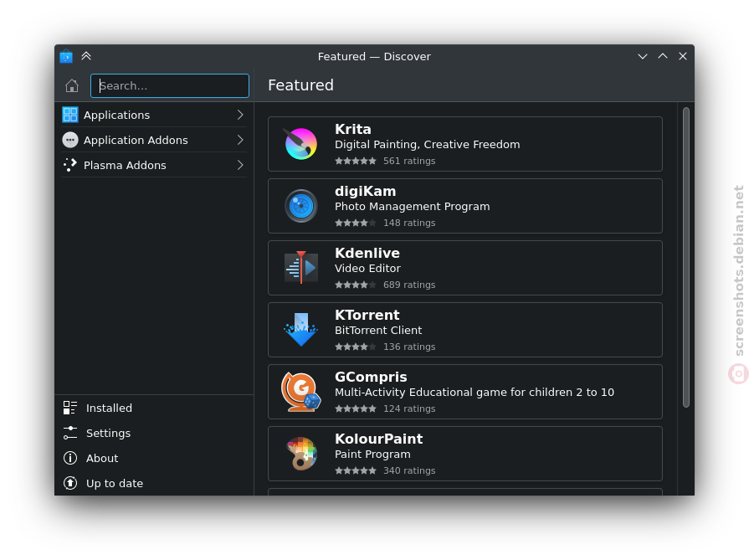The image size is (749, 560).
Task: Click the 'Photo Management Program' description
Action: pyautogui.click(x=413, y=207)
